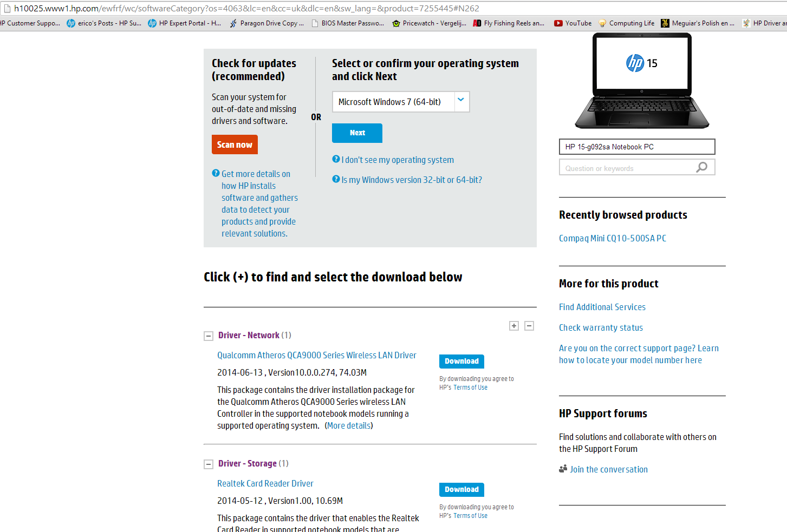Open HP Customer Support bookmark
This screenshot has height=532, width=787.
pos(30,23)
